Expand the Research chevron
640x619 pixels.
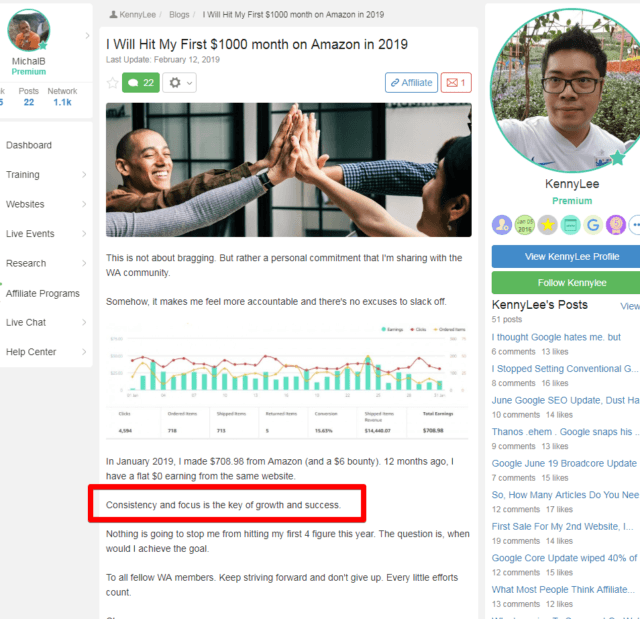coord(84,263)
